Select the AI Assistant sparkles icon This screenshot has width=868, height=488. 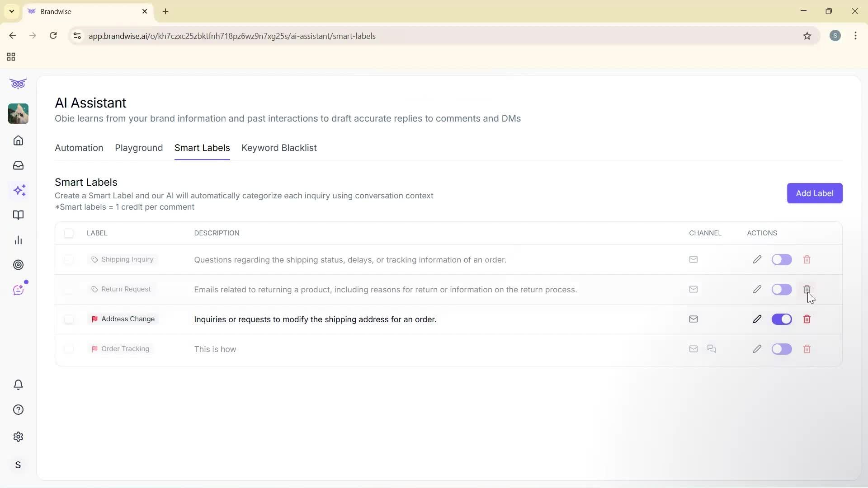click(19, 190)
